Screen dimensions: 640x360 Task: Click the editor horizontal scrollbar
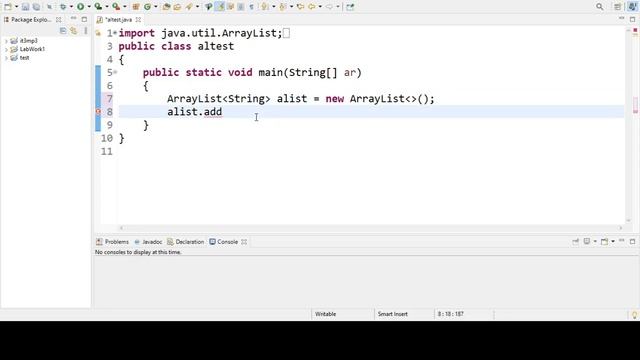[371, 228]
